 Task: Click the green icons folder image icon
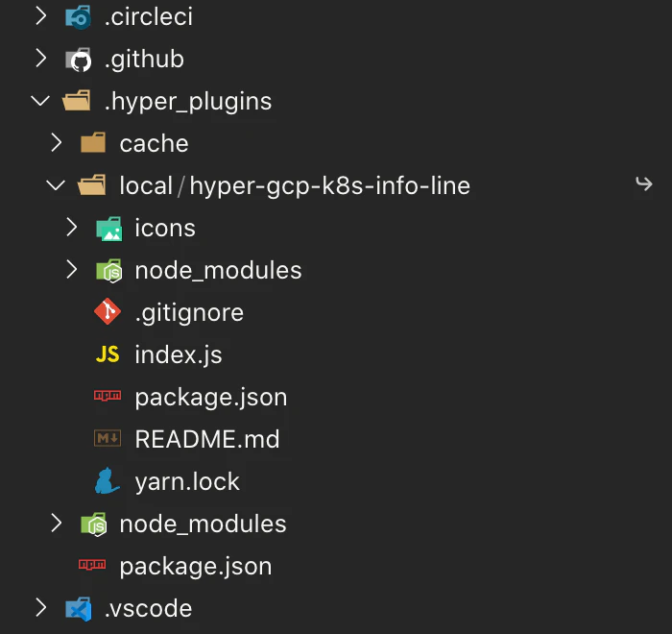point(109,229)
